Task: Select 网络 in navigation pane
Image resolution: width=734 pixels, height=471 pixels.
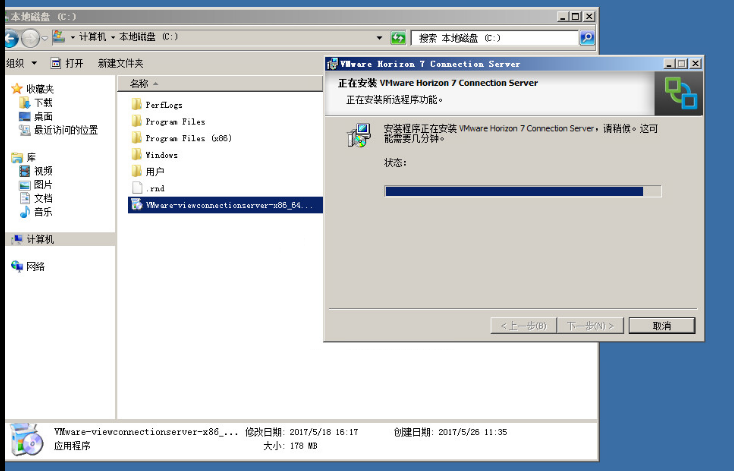Action: pos(36,266)
